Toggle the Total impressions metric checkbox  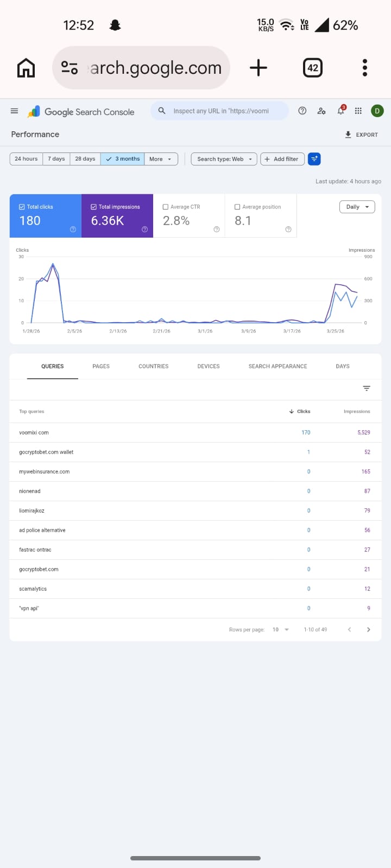coord(93,207)
